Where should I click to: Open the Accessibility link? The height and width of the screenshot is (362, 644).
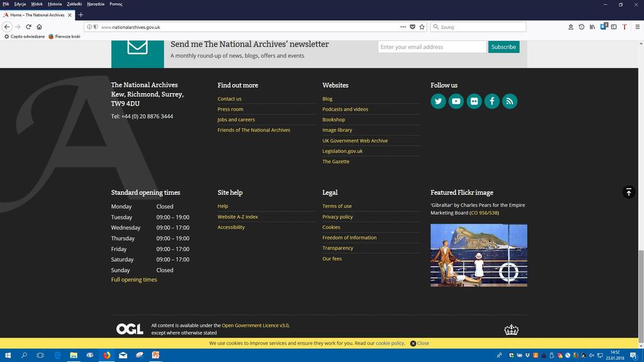[x=231, y=227]
